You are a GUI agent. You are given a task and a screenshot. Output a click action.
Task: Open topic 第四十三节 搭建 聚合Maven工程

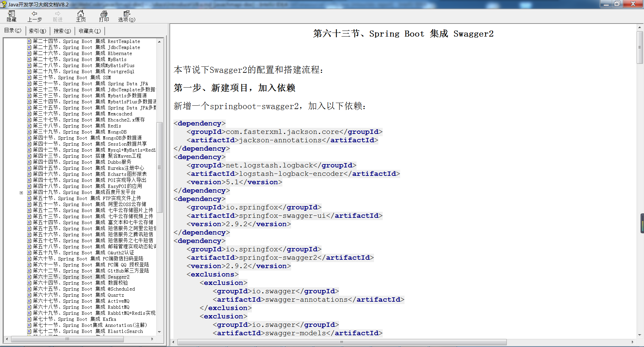[x=87, y=156]
